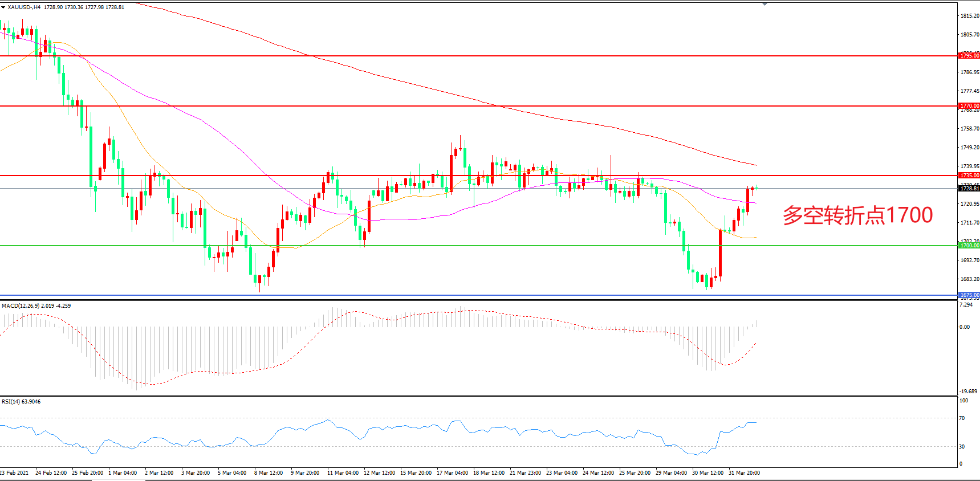Select the 1795.00 red price label
980x481 pixels.
969,56
